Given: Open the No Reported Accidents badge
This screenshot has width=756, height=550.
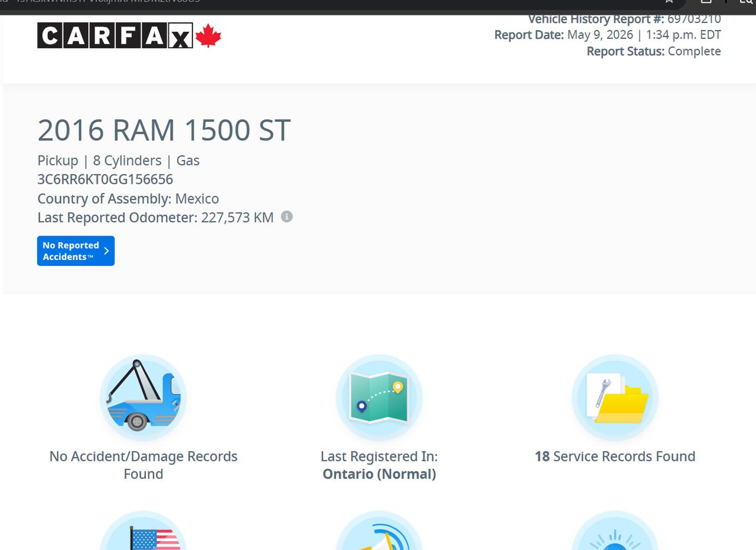Looking at the screenshot, I should point(76,251).
